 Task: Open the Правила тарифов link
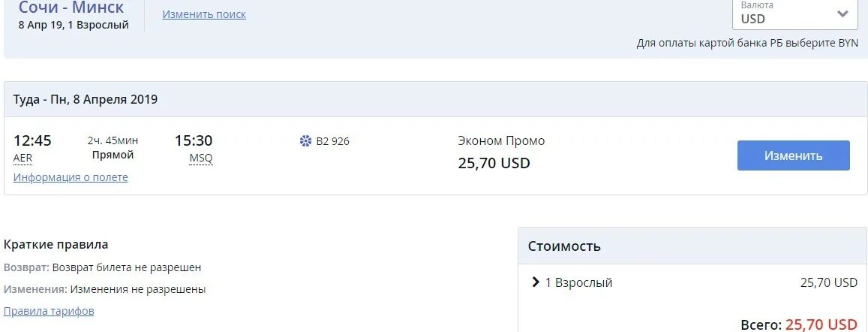coord(49,311)
